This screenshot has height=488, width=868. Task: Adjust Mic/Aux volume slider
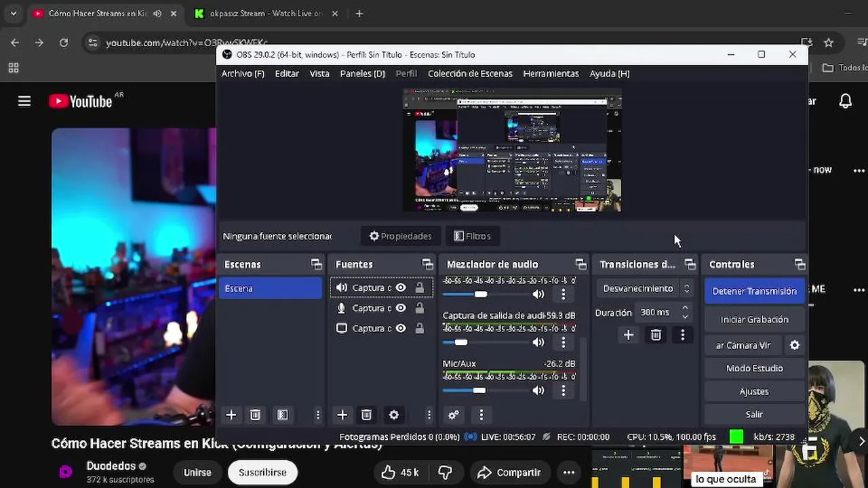coord(485,390)
